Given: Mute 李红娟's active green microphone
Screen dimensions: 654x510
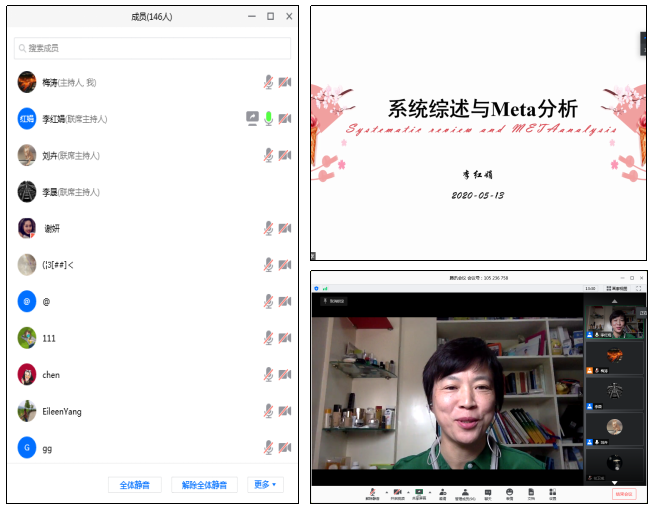Looking at the screenshot, I should pos(268,119).
